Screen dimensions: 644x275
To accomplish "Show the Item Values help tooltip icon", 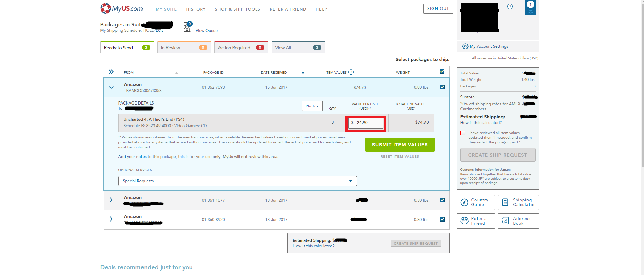I will [x=351, y=72].
